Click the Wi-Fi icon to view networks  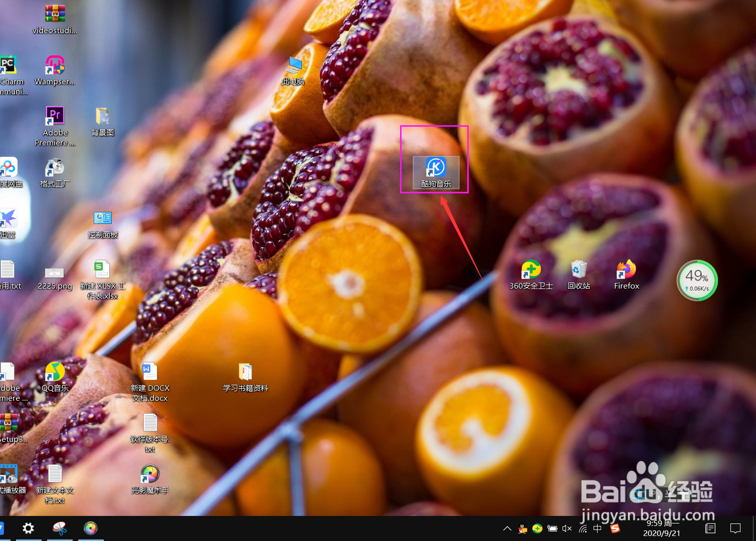(582, 528)
